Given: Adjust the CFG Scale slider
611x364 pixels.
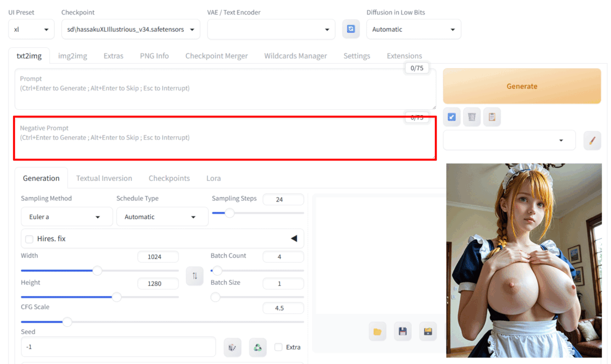Looking at the screenshot, I should pos(67,322).
